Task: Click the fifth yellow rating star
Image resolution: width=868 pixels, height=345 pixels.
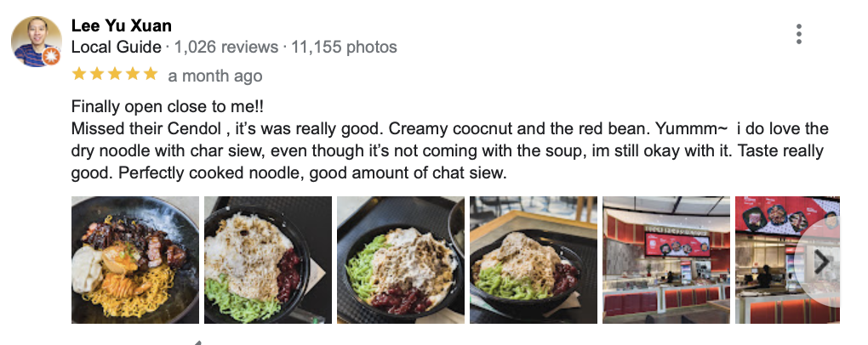Action: click(x=151, y=75)
